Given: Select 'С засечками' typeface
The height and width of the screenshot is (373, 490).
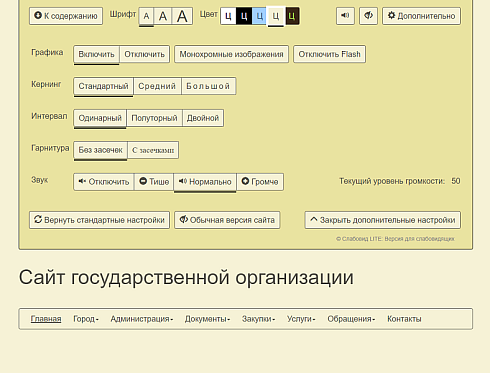Looking at the screenshot, I should coord(153,150).
